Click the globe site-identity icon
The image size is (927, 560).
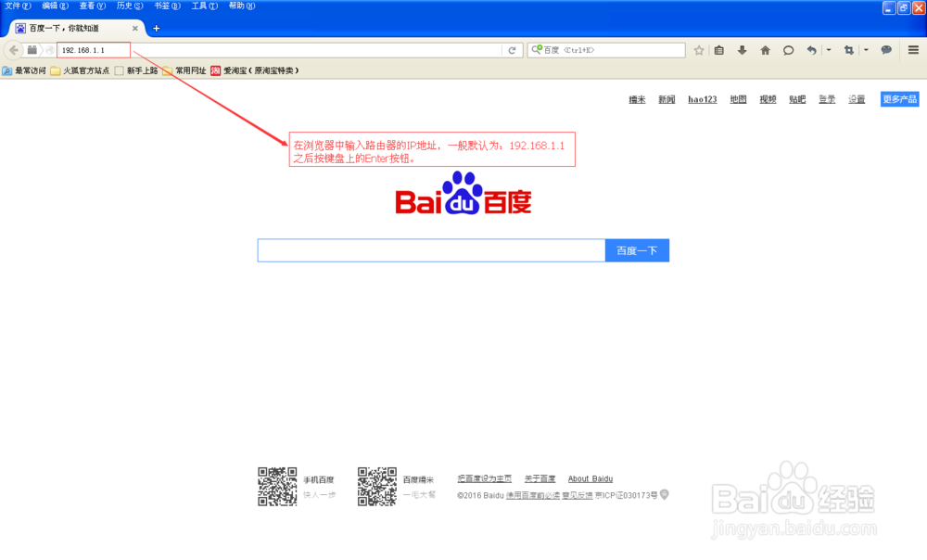pyautogui.click(x=50, y=50)
